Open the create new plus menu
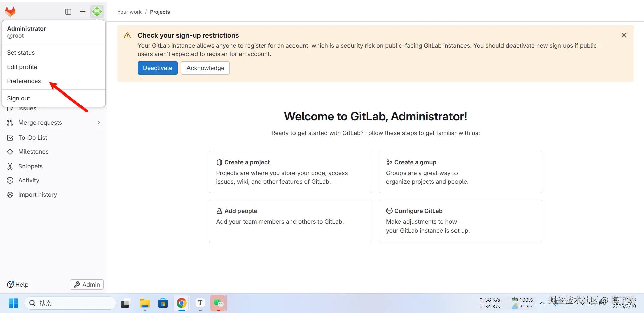 pos(83,12)
